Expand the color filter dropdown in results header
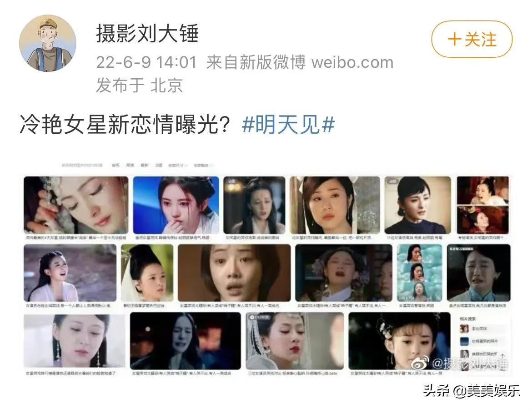This screenshot has width=532, height=409. click(x=202, y=165)
